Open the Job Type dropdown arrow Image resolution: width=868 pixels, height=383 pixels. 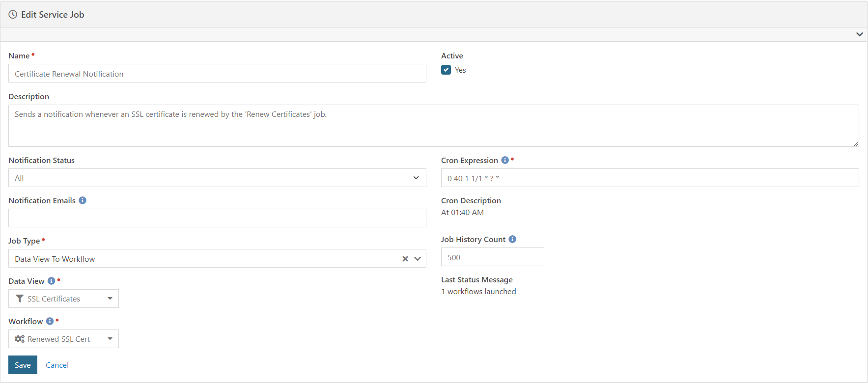tap(418, 259)
